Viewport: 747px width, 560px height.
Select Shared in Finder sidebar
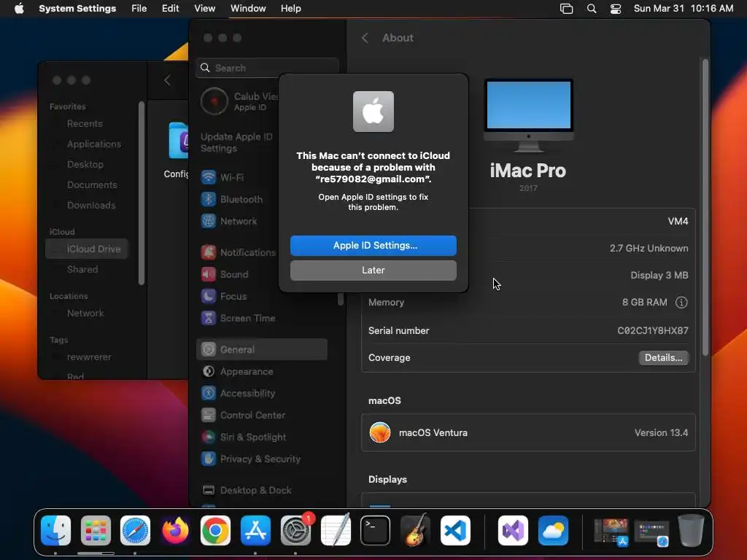click(x=82, y=270)
